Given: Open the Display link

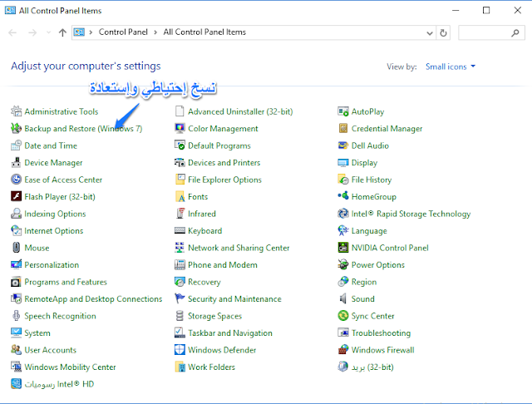Looking at the screenshot, I should click(x=364, y=163).
